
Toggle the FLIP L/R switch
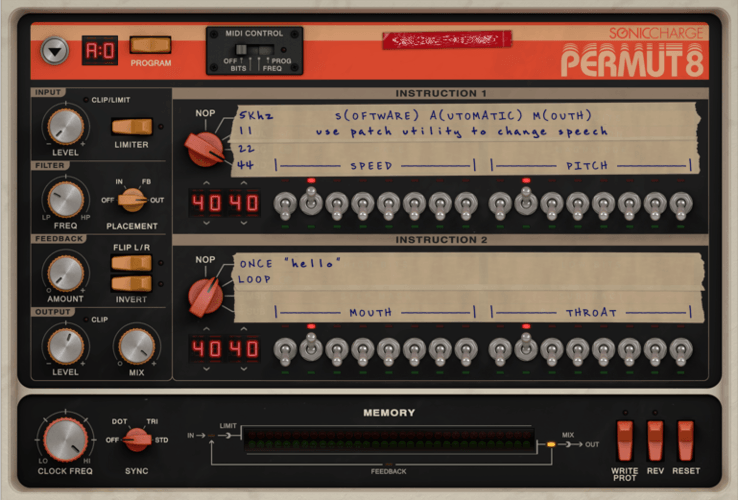(x=132, y=263)
